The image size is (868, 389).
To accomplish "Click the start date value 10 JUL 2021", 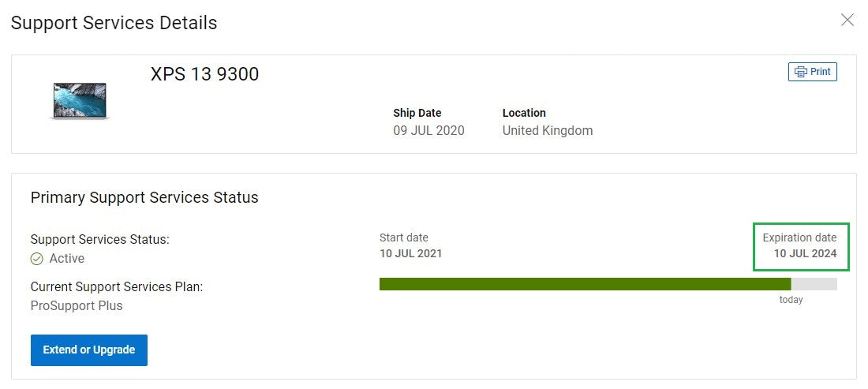I will pyautogui.click(x=410, y=254).
